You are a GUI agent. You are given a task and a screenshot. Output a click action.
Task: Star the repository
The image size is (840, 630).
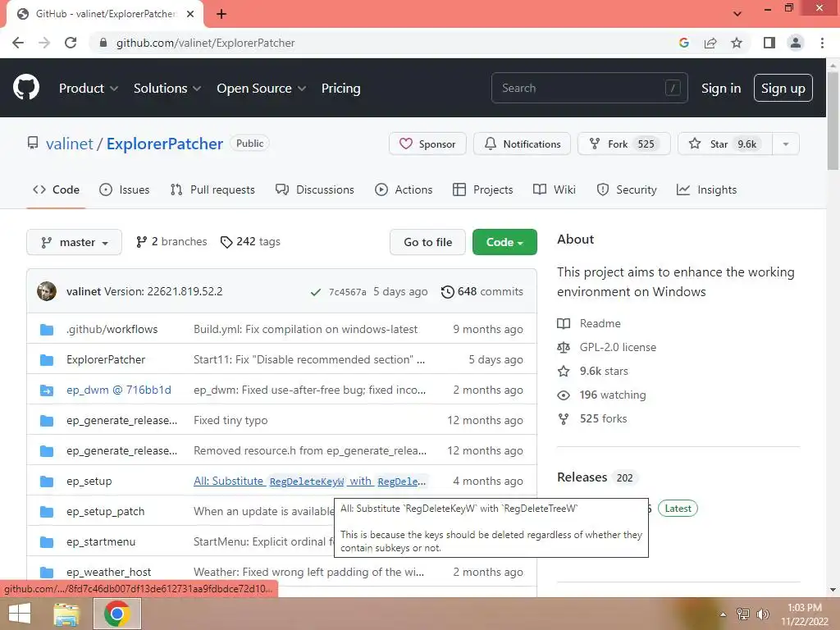pos(725,144)
